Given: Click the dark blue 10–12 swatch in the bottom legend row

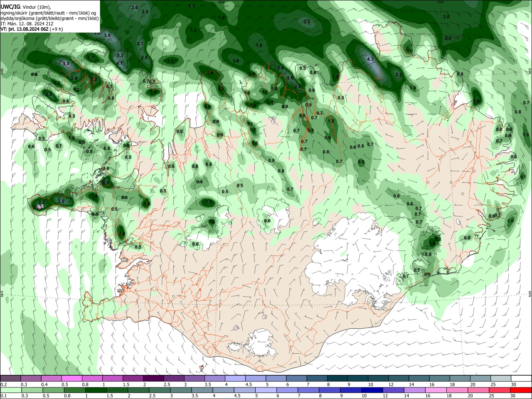Looking at the screenshot, I should pos(371,390).
